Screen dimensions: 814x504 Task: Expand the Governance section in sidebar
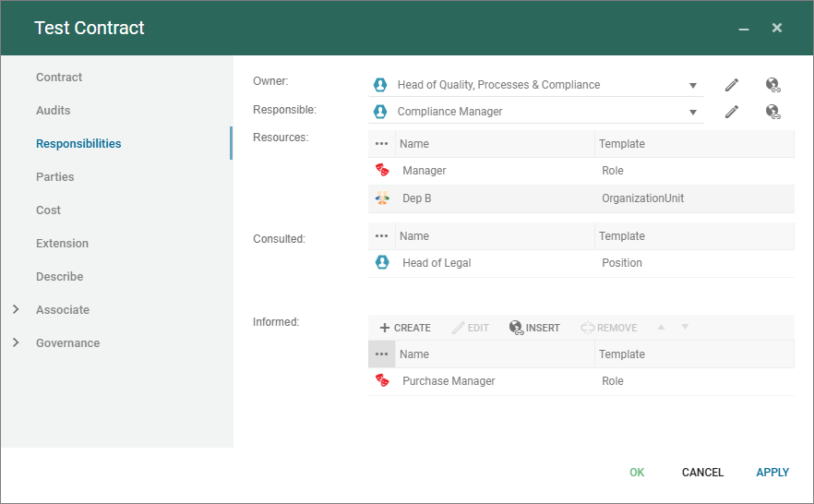[16, 343]
